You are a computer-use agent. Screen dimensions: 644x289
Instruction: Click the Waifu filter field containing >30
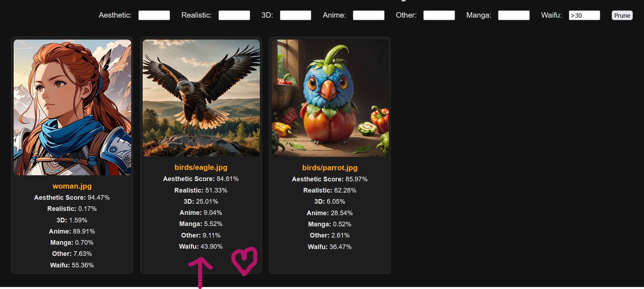pyautogui.click(x=584, y=15)
